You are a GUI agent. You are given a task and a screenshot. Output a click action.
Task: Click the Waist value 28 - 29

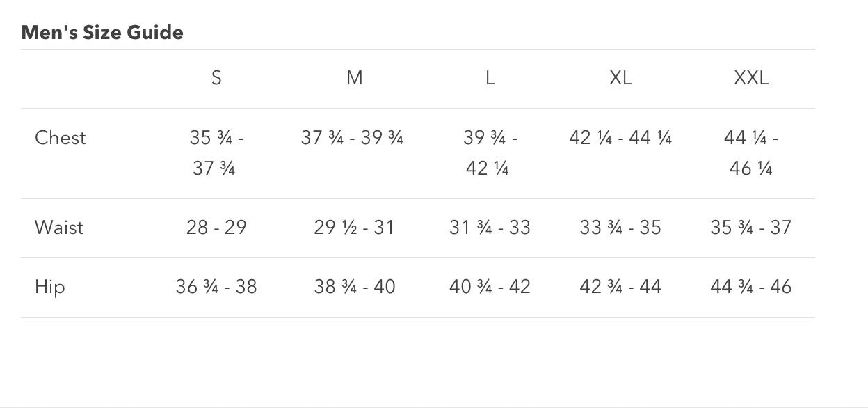click(216, 228)
